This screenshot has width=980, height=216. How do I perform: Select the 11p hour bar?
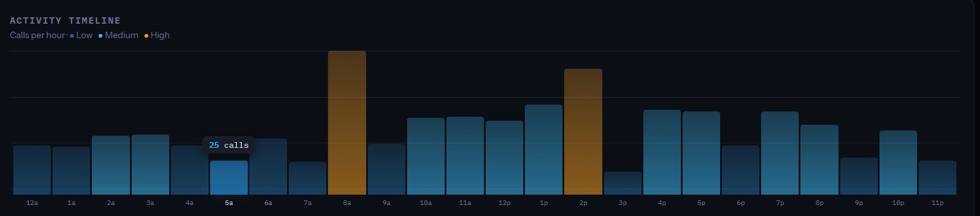937,177
